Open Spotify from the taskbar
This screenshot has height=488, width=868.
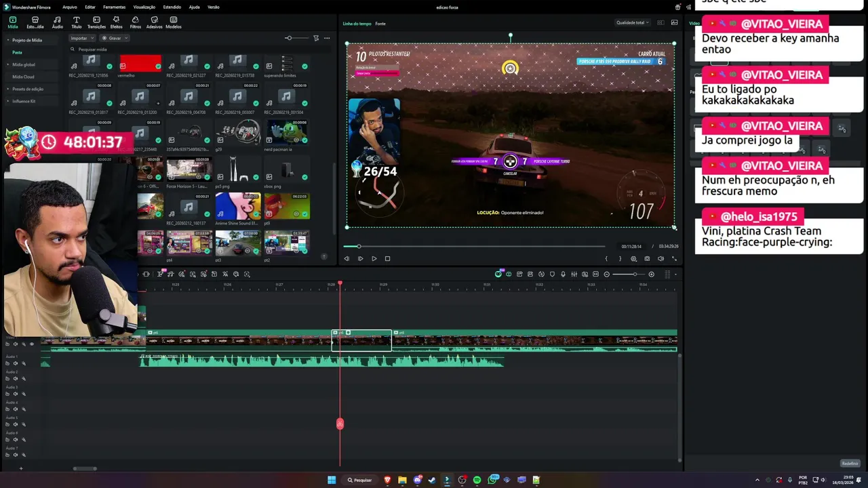(x=477, y=480)
